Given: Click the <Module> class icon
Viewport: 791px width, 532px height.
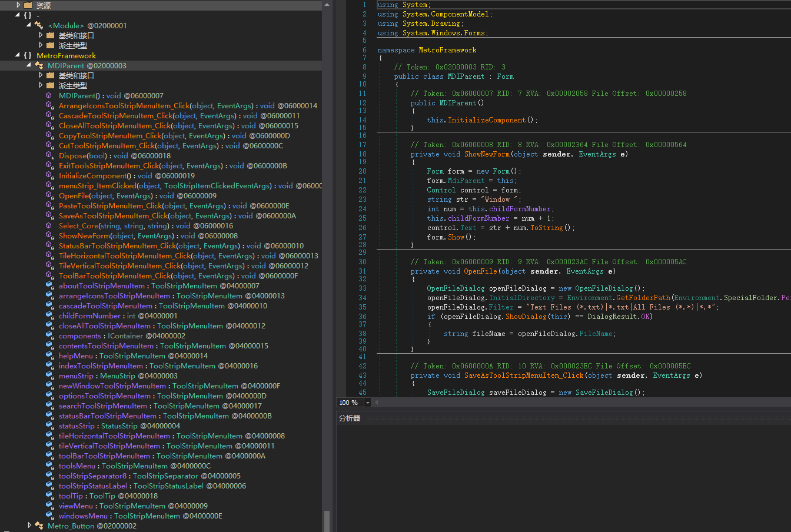Looking at the screenshot, I should click(39, 25).
